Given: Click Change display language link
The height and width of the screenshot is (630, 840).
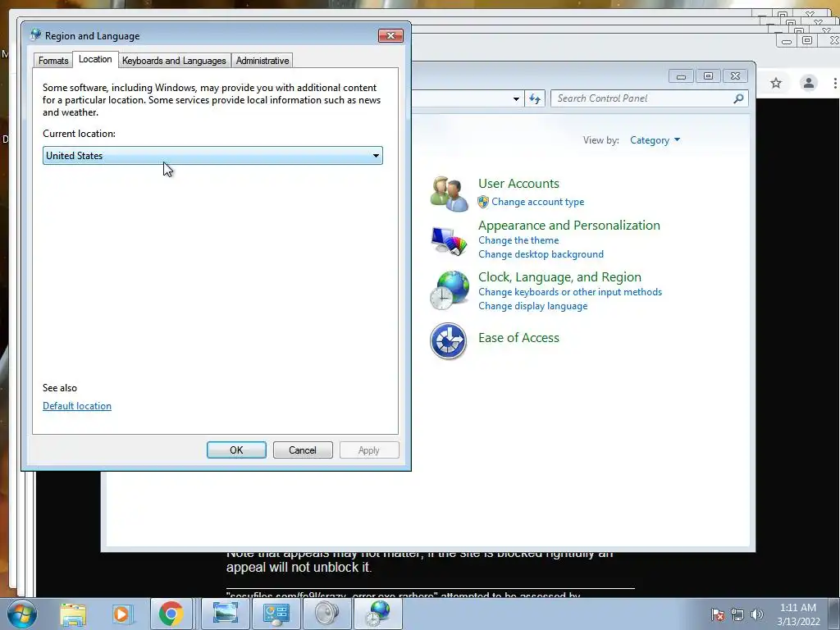Looking at the screenshot, I should pos(533,306).
